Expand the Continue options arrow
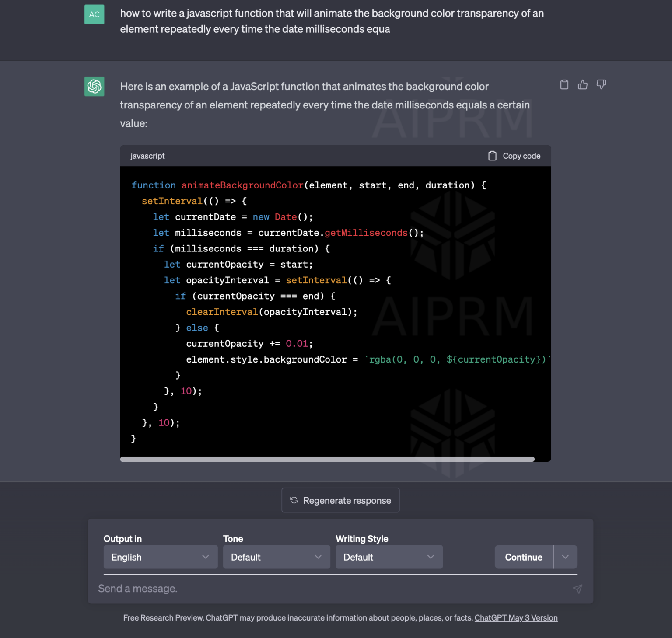This screenshot has width=672, height=638. (x=565, y=557)
